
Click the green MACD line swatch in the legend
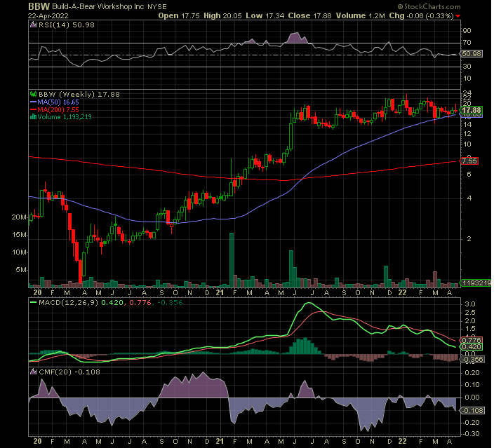coord(33,302)
